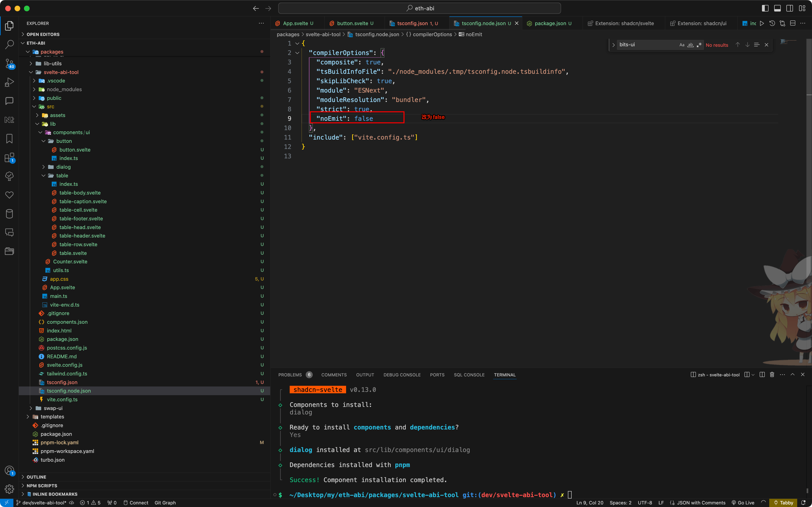Toggle the secondary sidebar layout icon

pyautogui.click(x=790, y=8)
